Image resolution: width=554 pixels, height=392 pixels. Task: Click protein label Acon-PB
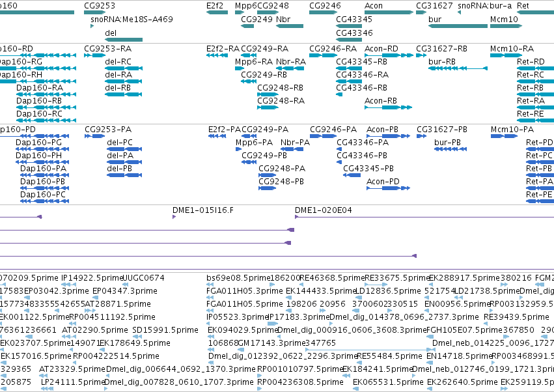(382, 130)
